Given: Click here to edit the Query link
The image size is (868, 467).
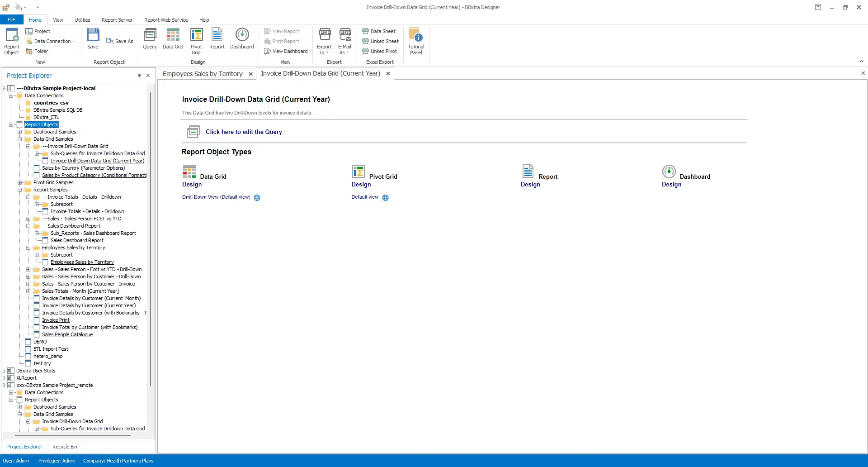Looking at the screenshot, I should pos(244,132).
